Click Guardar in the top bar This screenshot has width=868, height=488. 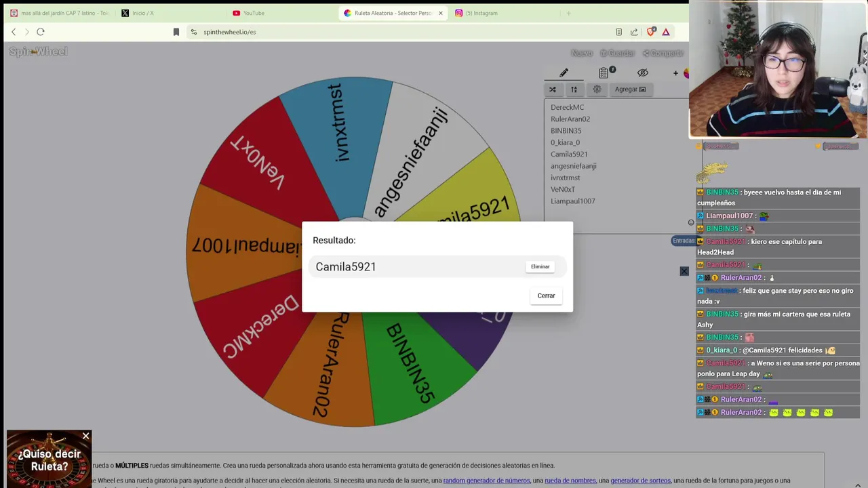pos(617,53)
